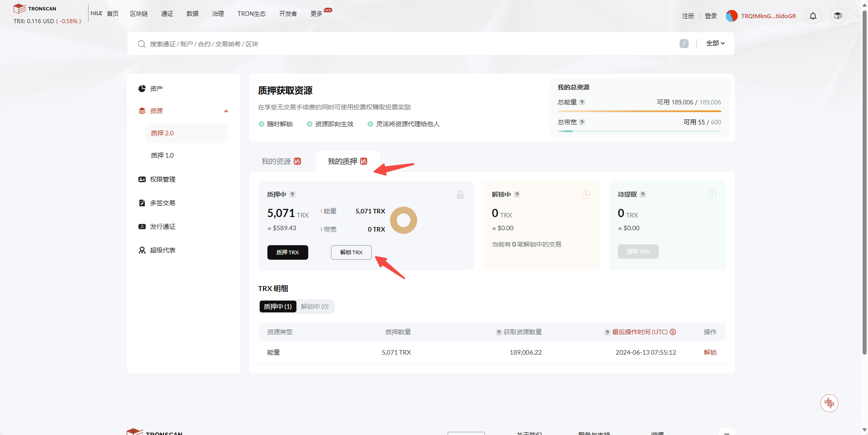
Task: Open the 通证 menu
Action: pos(167,14)
